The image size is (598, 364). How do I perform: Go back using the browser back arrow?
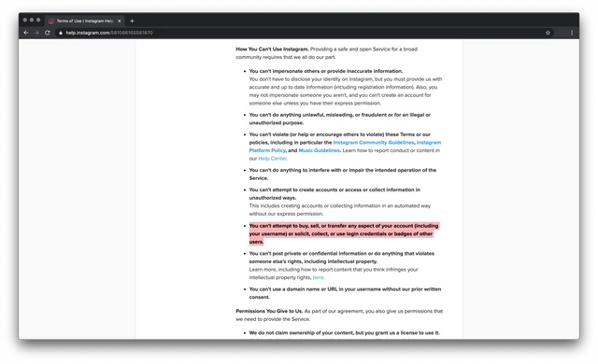click(26, 33)
